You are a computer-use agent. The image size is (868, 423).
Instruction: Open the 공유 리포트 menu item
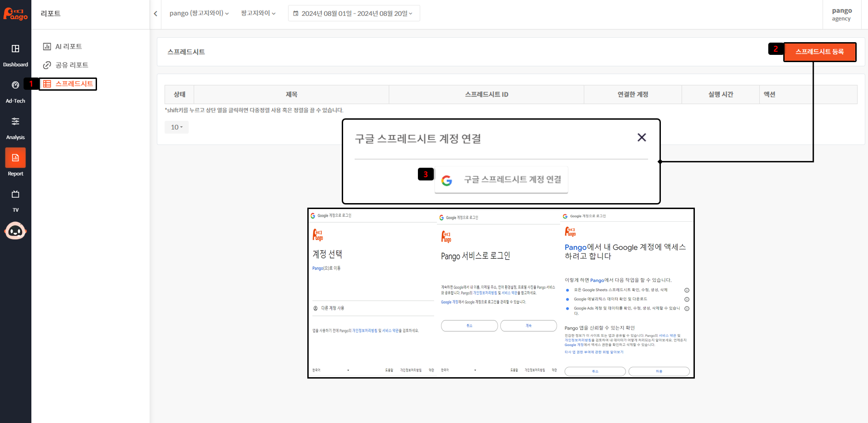(x=66, y=65)
